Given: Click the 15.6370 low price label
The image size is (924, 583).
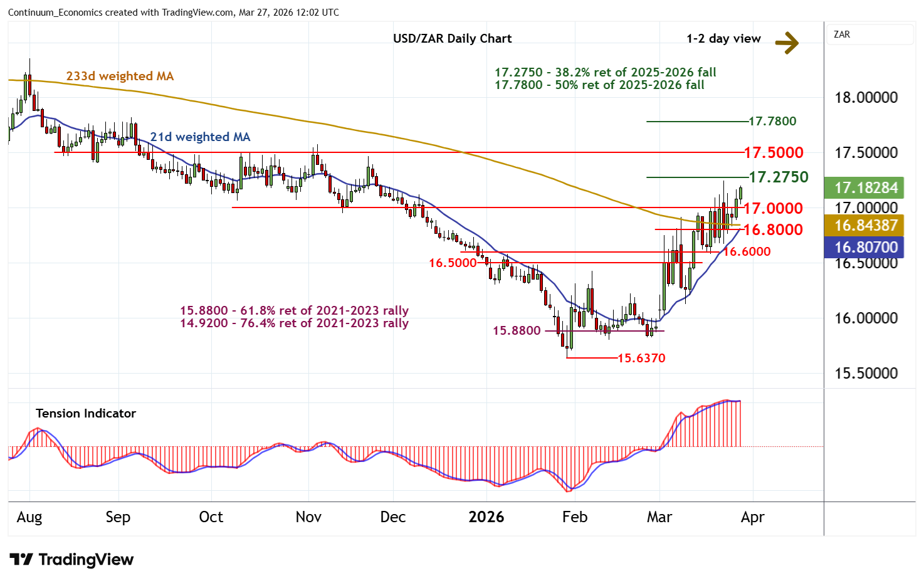Looking at the screenshot, I should click(x=641, y=358).
